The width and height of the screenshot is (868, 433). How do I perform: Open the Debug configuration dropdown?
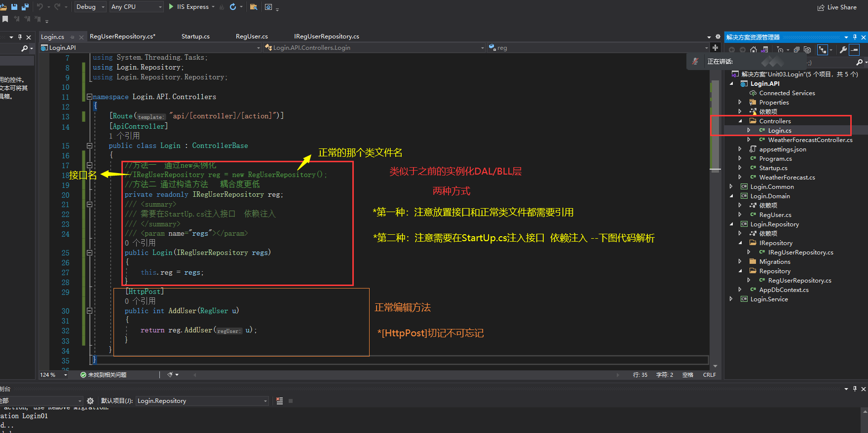pyautogui.click(x=90, y=7)
